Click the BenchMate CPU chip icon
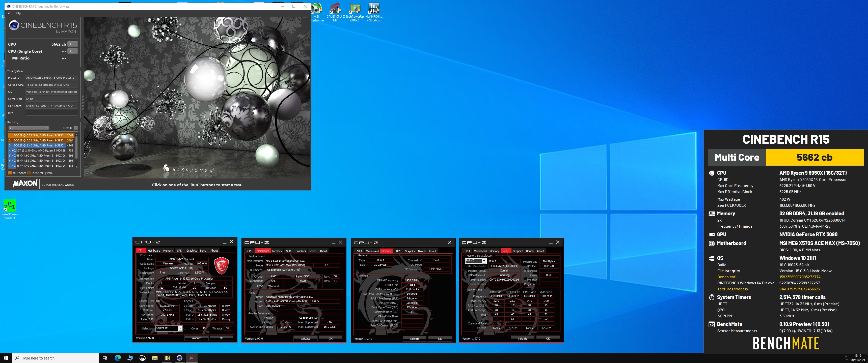The image size is (868, 363). click(712, 173)
